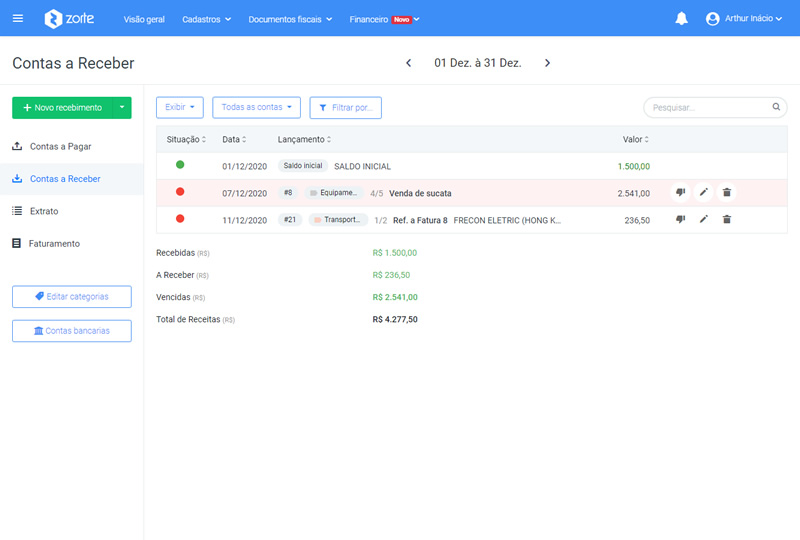
Task: Expand the Exibir dropdown
Action: click(x=180, y=107)
